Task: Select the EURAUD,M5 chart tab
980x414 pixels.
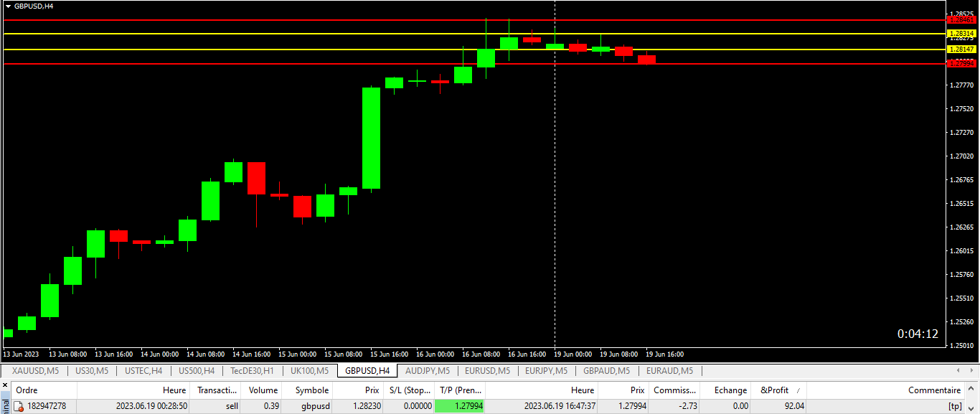Action: [x=669, y=371]
